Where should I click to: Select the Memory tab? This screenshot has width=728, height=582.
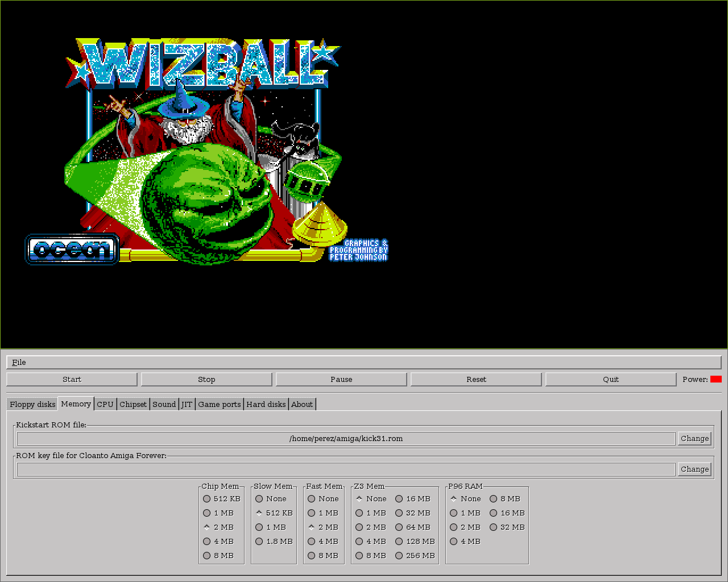[76, 404]
